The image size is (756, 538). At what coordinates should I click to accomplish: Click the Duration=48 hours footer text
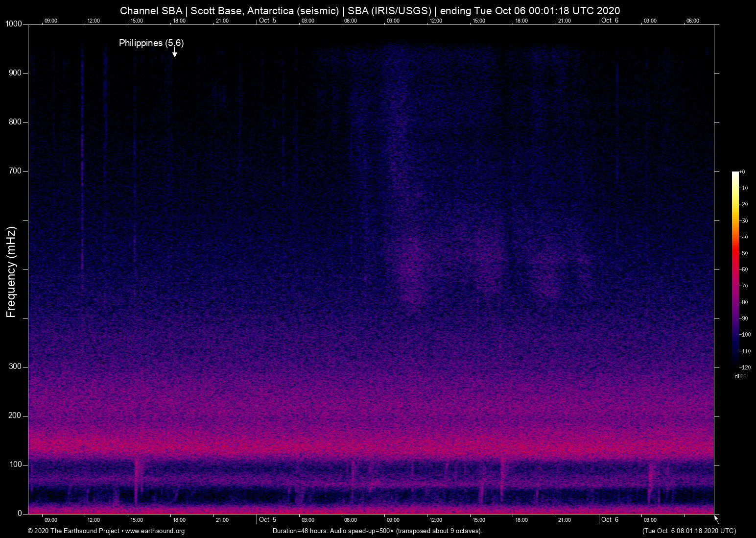377,531
